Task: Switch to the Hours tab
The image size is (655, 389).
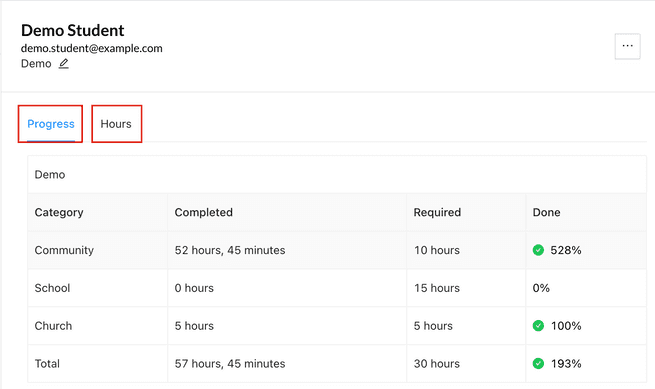Action: tap(116, 124)
